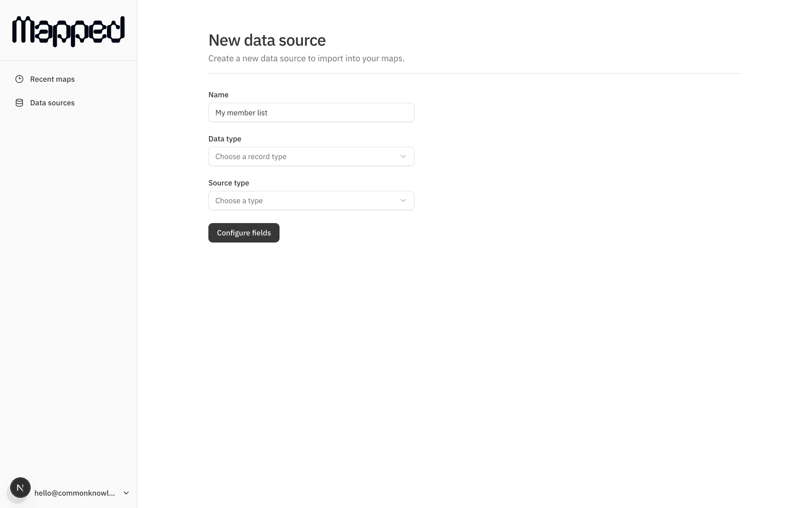Click the clock icon beside Recent maps
This screenshot has width=812, height=508.
[19, 79]
